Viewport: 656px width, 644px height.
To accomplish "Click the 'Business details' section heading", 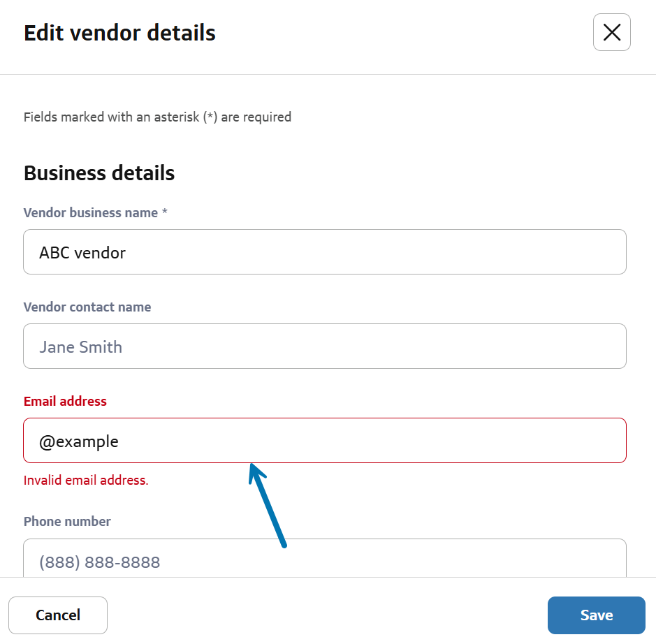I will tap(99, 173).
